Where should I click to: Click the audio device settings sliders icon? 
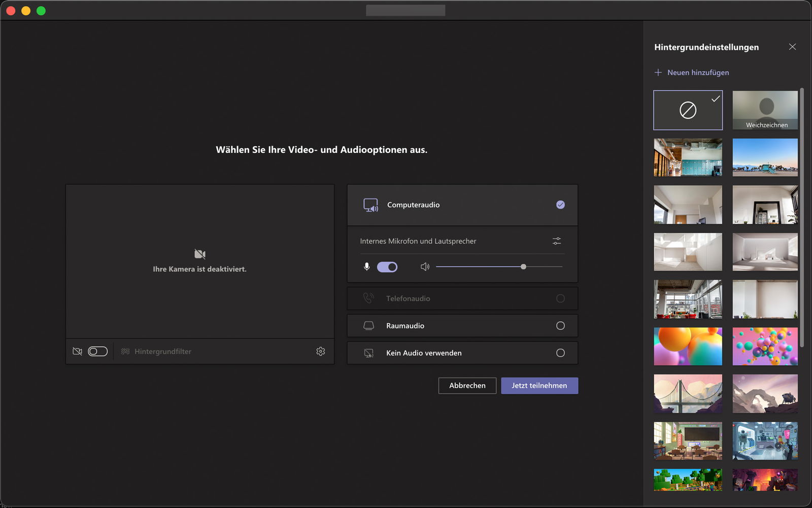pos(557,241)
